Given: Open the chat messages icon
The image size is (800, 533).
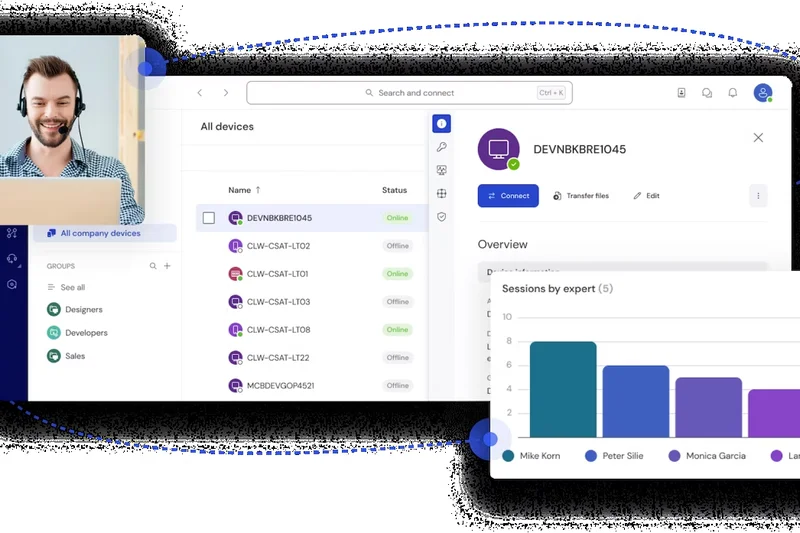Looking at the screenshot, I should coord(707,93).
